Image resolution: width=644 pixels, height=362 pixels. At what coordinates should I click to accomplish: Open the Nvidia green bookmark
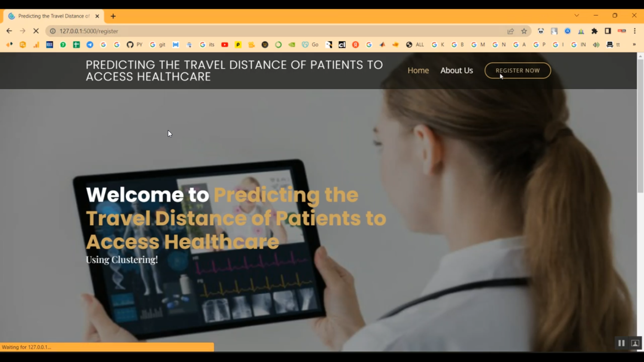coord(292,45)
